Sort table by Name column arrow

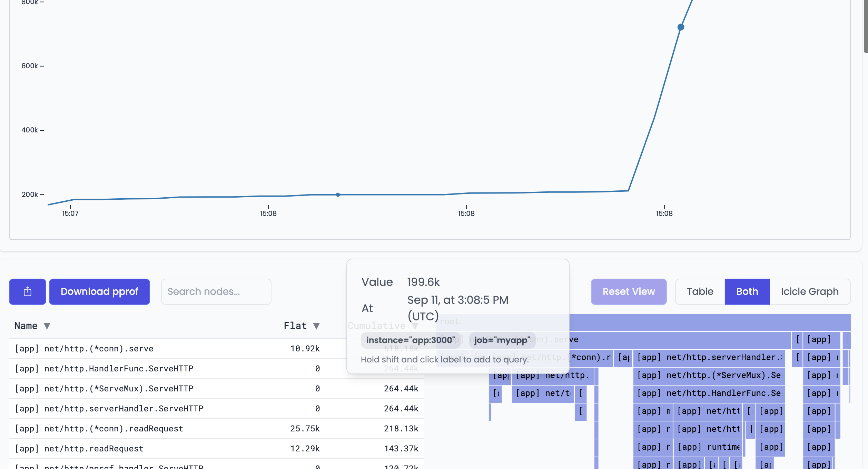click(x=47, y=326)
